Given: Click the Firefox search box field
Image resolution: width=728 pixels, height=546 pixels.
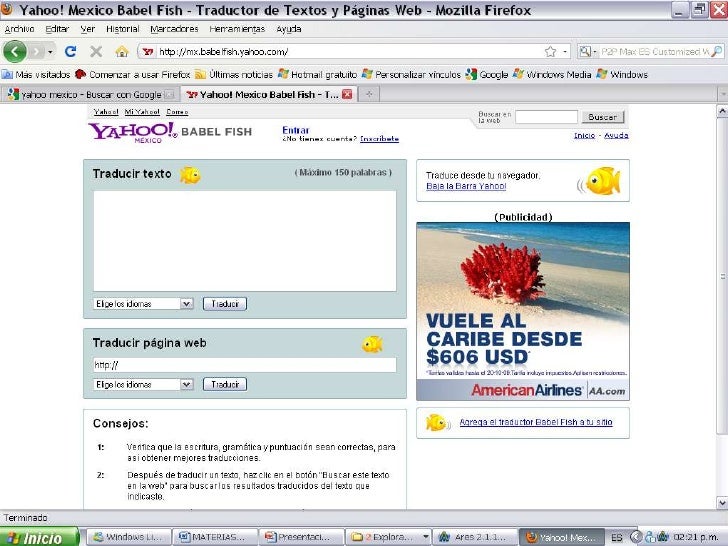Looking at the screenshot, I should [x=654, y=52].
